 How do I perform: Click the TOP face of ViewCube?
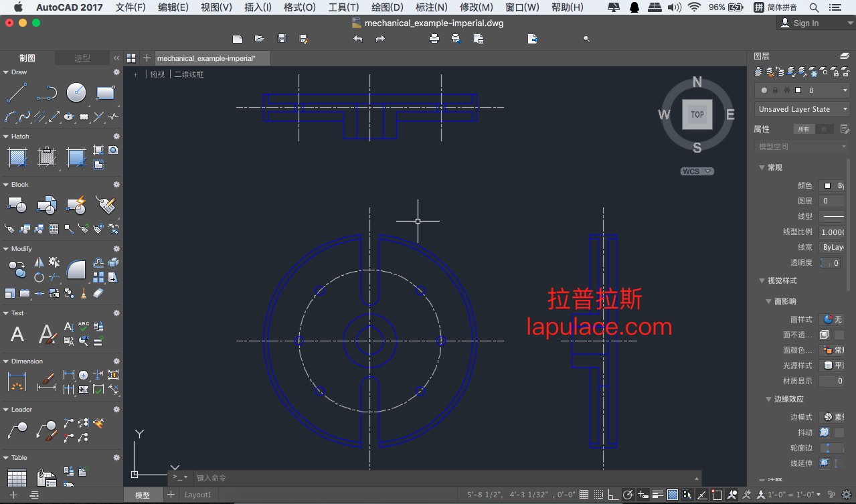pyautogui.click(x=697, y=114)
